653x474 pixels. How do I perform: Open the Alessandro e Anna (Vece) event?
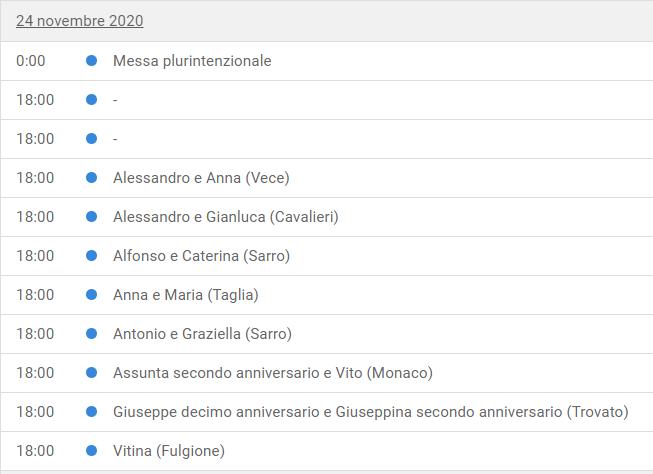(x=201, y=178)
